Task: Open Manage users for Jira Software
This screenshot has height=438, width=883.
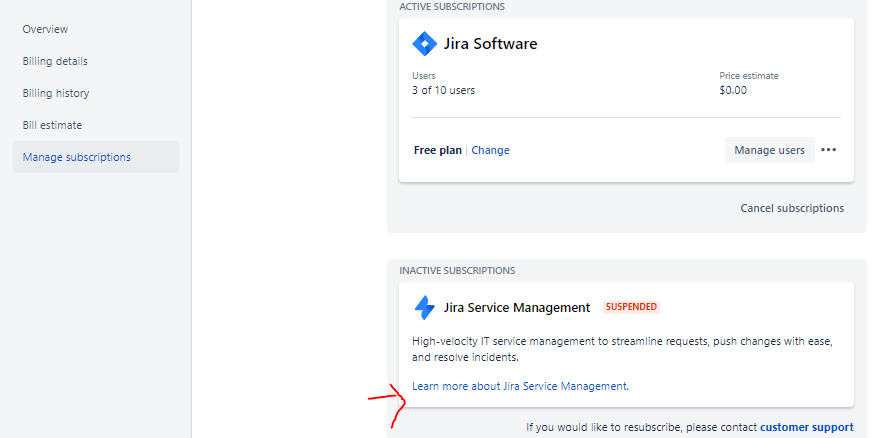Action: pos(769,150)
